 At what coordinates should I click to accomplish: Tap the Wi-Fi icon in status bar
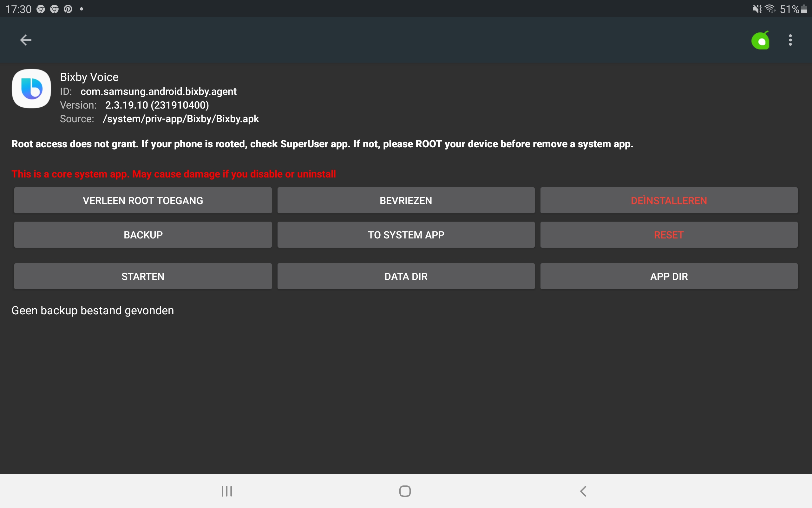pos(770,9)
